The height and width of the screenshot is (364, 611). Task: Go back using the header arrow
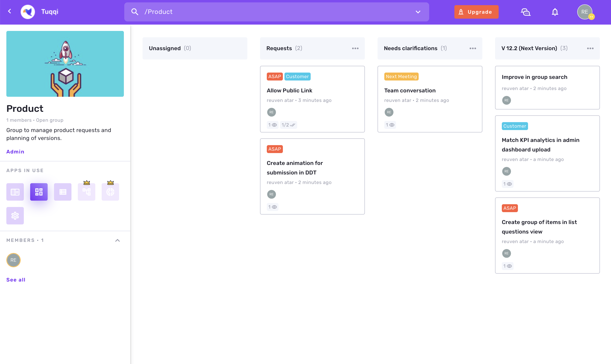tap(10, 11)
